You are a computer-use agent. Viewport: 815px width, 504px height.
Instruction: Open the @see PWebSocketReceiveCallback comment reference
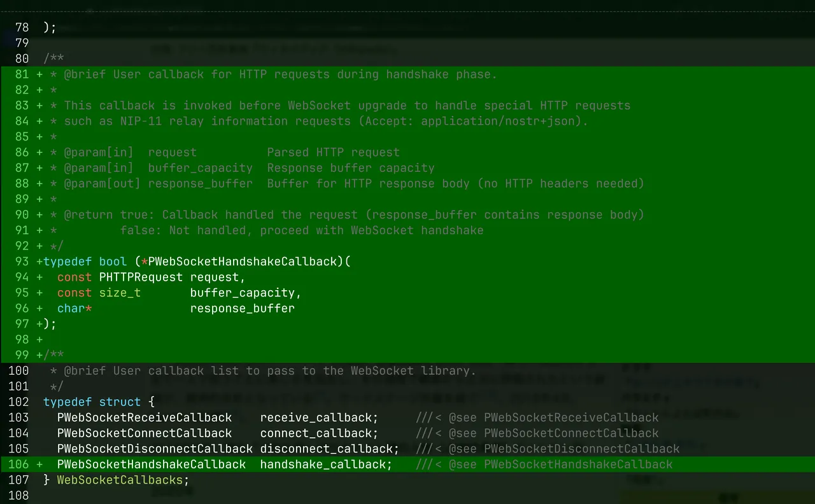553,417
